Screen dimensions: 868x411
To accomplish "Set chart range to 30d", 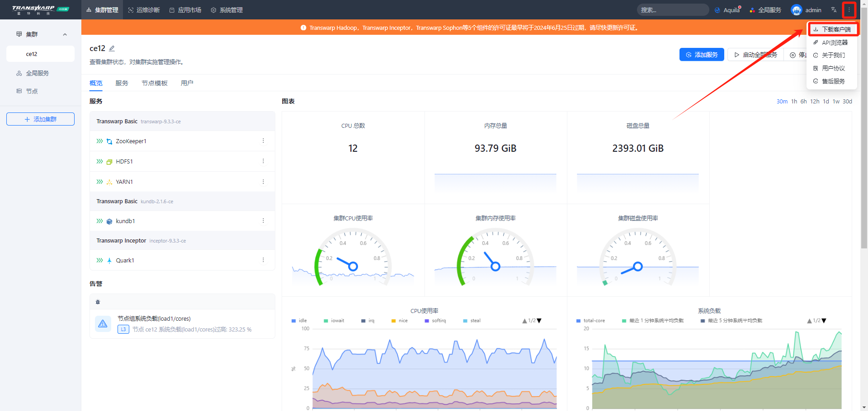I will coord(847,102).
